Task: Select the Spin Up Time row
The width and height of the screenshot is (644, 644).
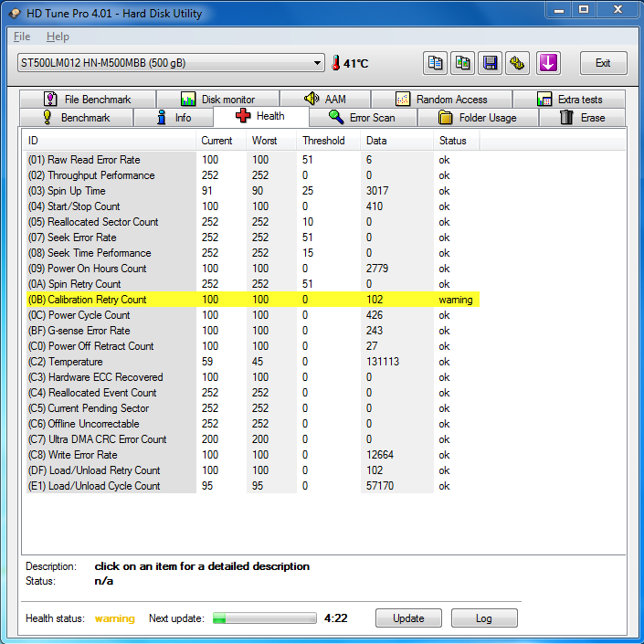Action: [253, 191]
